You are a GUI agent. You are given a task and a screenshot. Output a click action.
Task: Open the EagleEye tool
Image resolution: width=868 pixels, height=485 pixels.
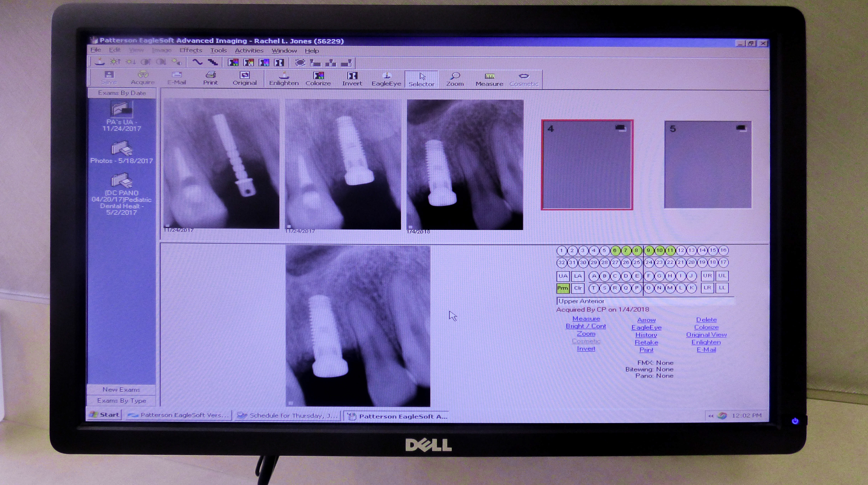click(386, 79)
